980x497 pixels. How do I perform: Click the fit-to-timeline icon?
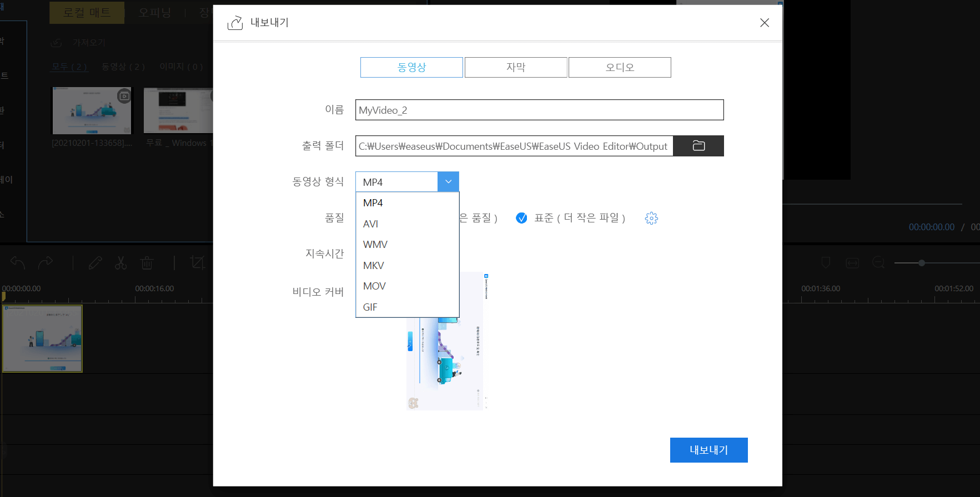tap(852, 263)
